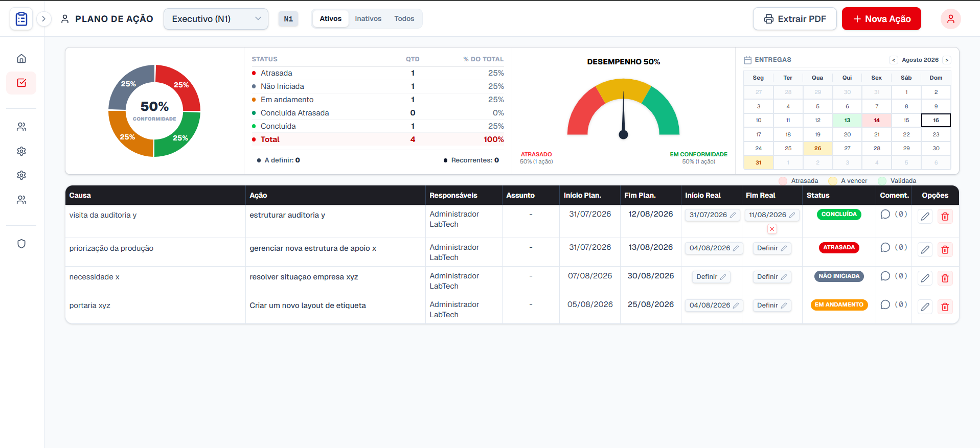Open the home icon in sidebar
Image resolution: width=980 pixels, height=448 pixels.
pos(21,59)
